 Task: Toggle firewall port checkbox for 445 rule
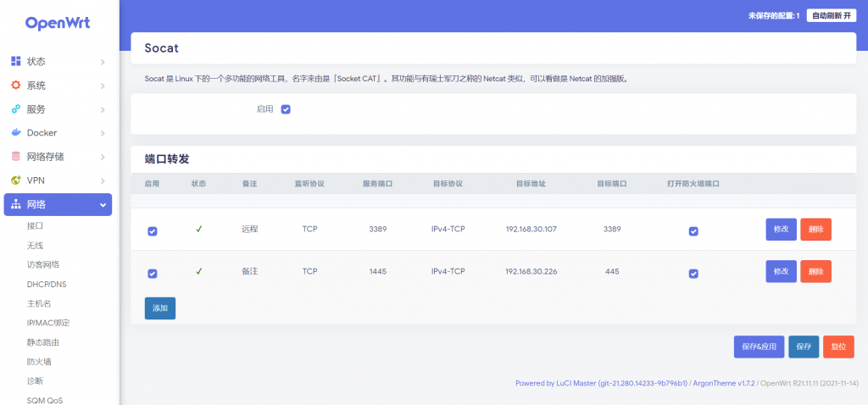click(x=693, y=274)
